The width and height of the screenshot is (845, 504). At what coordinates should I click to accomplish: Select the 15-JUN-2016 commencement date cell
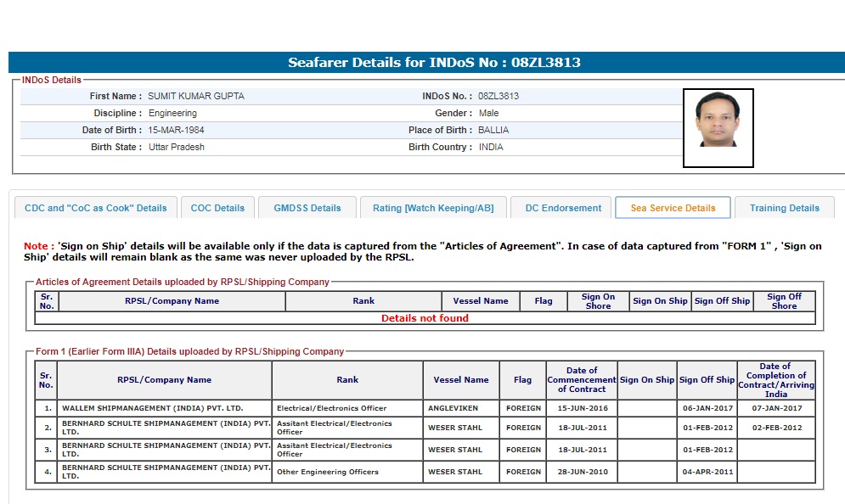582,408
